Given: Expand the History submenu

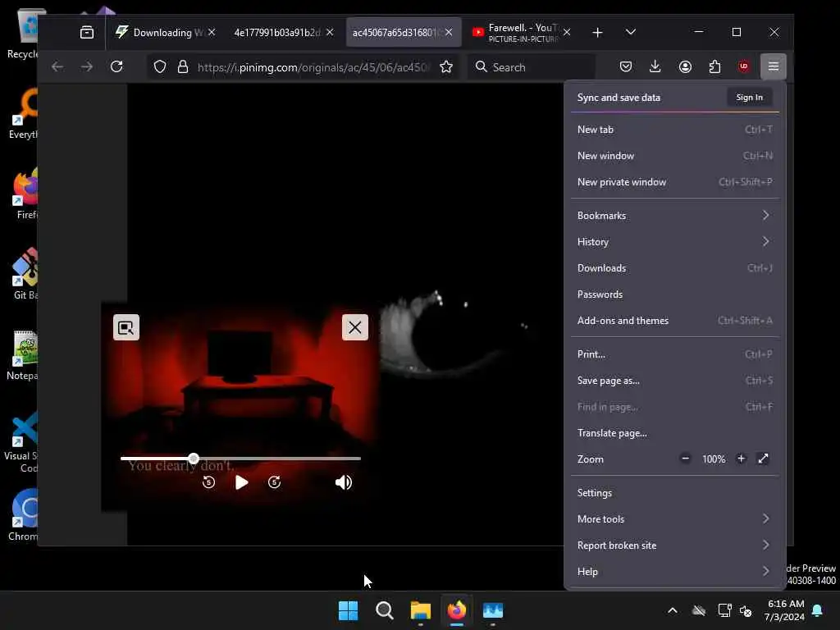Looking at the screenshot, I should (674, 242).
